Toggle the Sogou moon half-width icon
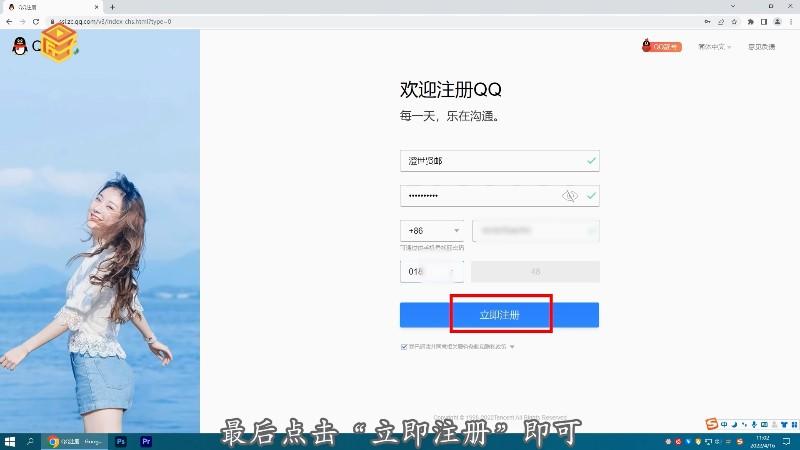 pos(734,424)
